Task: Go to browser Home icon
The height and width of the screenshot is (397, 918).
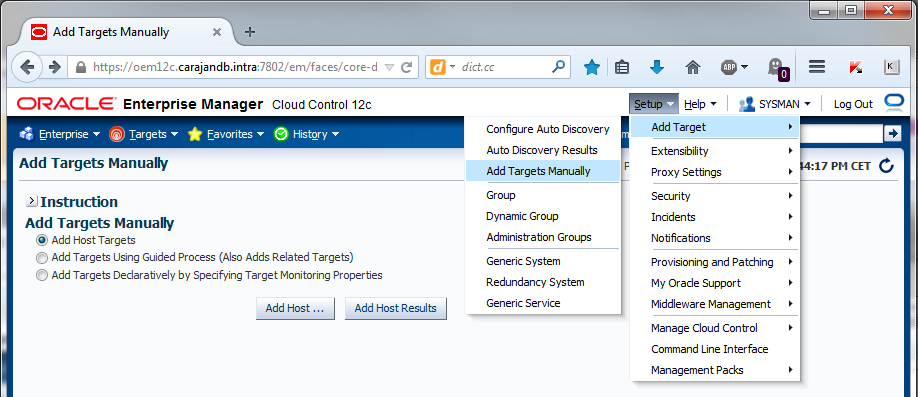Action: (x=693, y=67)
